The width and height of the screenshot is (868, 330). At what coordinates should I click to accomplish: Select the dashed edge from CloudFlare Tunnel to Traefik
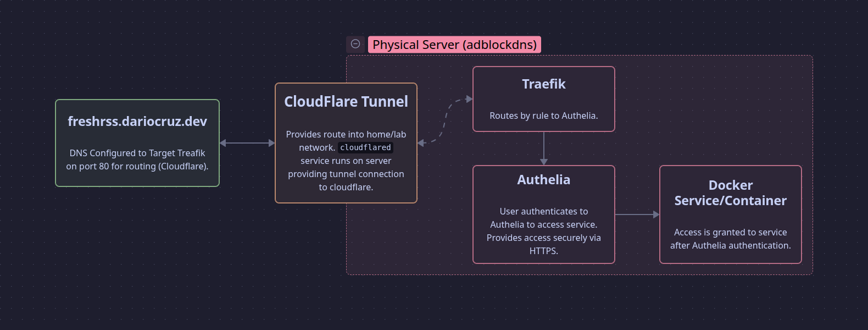pyautogui.click(x=445, y=121)
